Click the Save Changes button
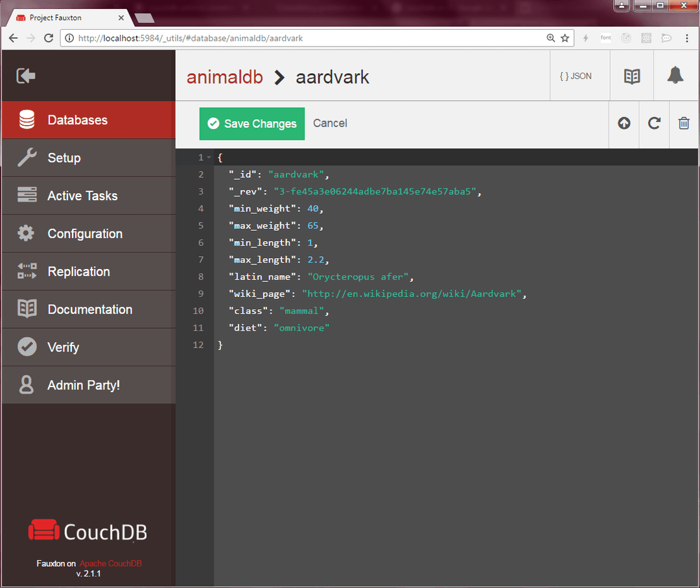Image resolution: width=700 pixels, height=588 pixels. pyautogui.click(x=251, y=123)
